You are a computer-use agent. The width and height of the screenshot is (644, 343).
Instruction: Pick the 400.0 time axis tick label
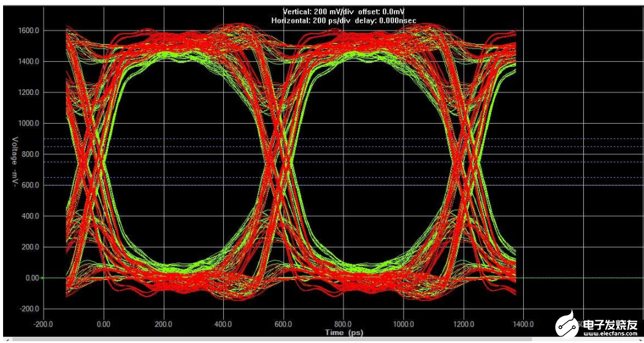(x=223, y=324)
